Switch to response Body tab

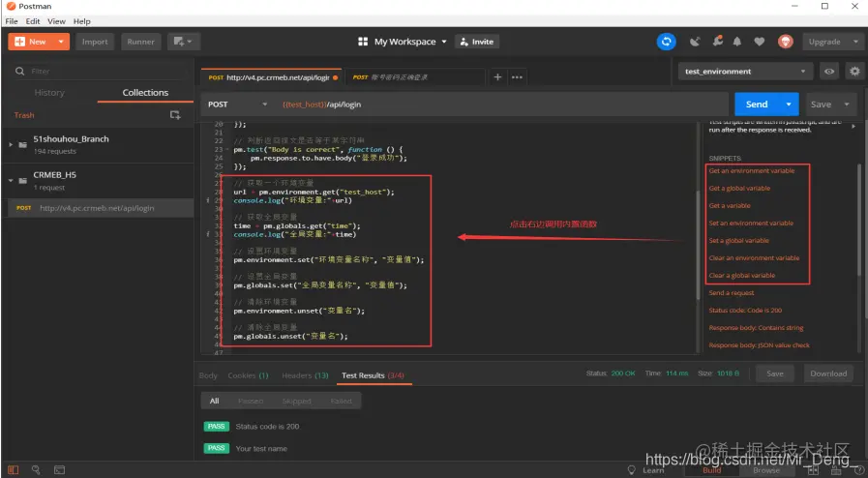(x=208, y=375)
